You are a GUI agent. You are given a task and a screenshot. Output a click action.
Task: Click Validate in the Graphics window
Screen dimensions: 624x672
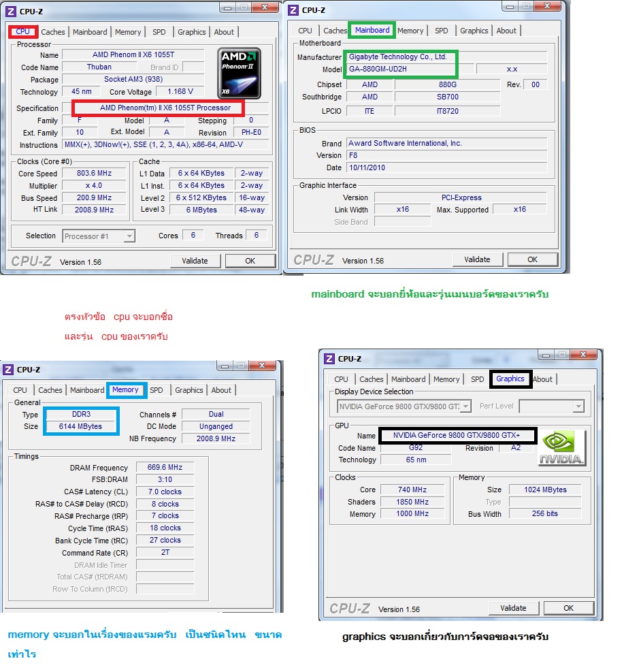513,608
